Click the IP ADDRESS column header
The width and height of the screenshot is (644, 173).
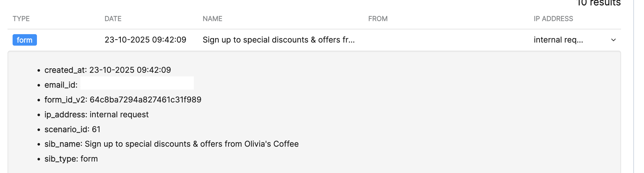[x=553, y=19]
